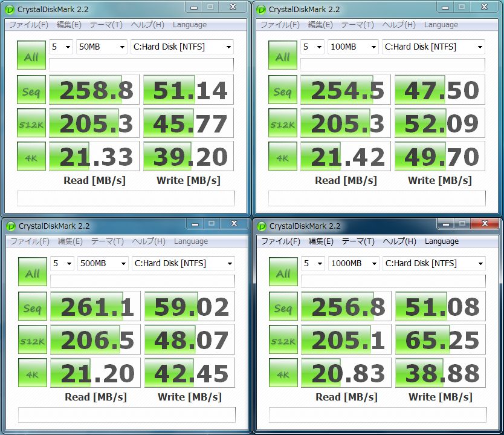Open テーマ(T) menu in 1000MB window
This screenshot has width=504, height=435.
[x=358, y=241]
